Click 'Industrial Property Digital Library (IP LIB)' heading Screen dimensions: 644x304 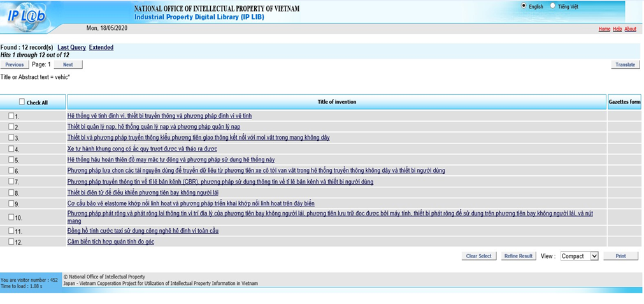pos(199,17)
